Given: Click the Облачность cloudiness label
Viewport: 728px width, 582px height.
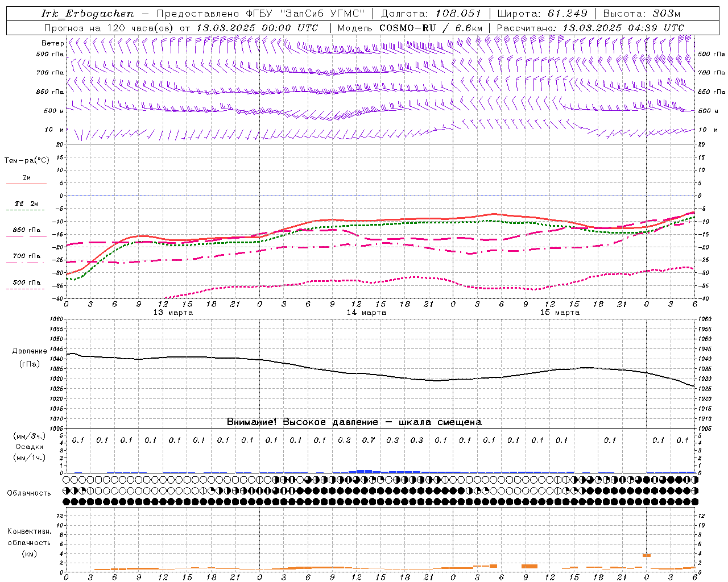Looking at the screenshot, I should (x=29, y=493).
